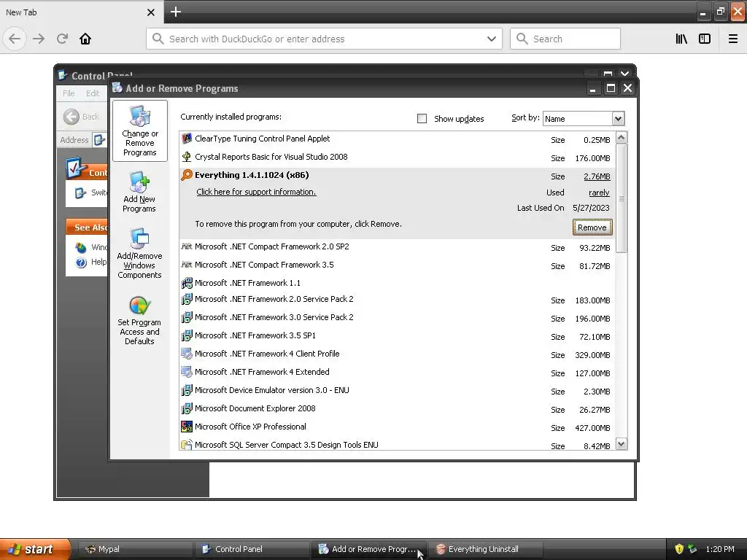Click the ClearType Tuning applet icon
The height and width of the screenshot is (560, 747).
(x=187, y=139)
